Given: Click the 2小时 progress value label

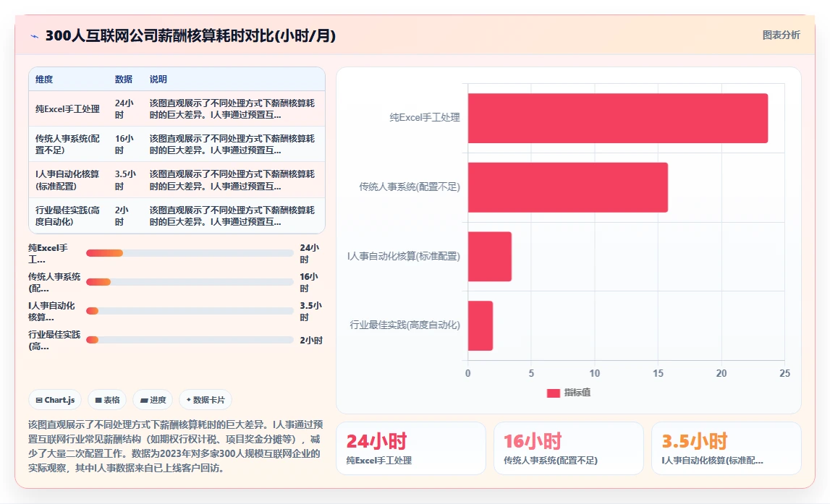Looking at the screenshot, I should point(311,340).
